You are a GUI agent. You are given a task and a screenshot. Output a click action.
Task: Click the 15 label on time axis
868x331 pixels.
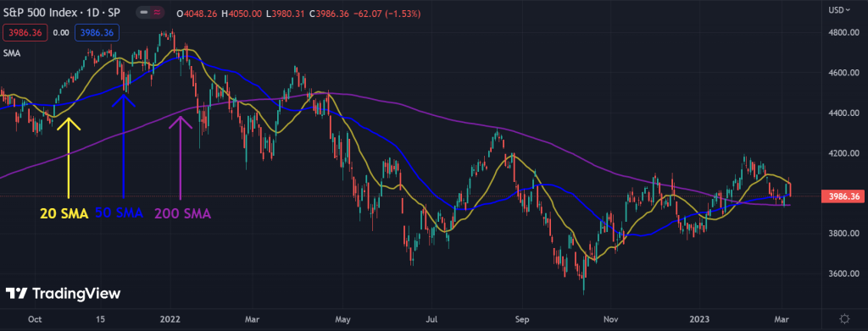click(100, 319)
